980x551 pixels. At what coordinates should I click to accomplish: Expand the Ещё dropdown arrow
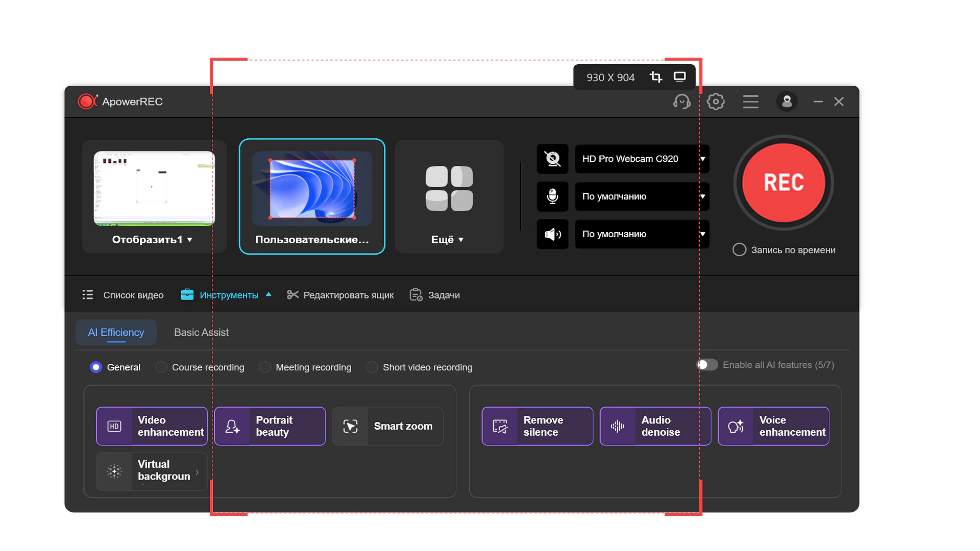461,240
